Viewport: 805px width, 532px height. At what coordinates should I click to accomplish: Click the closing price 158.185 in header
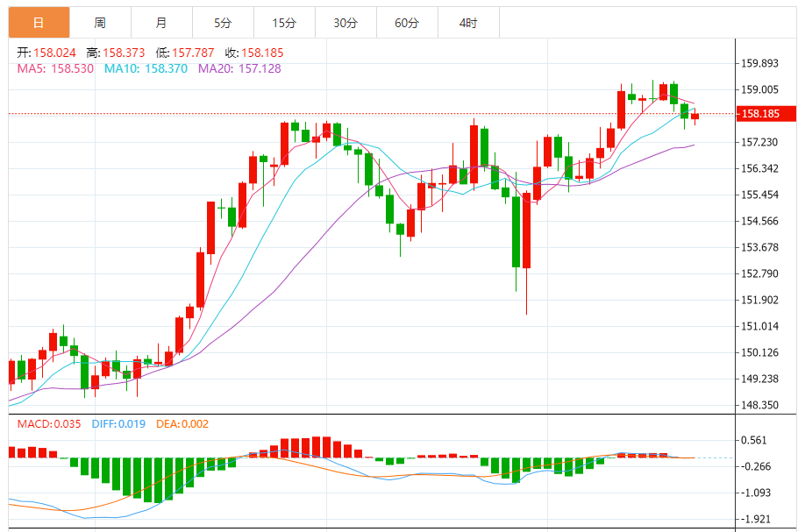click(262, 53)
